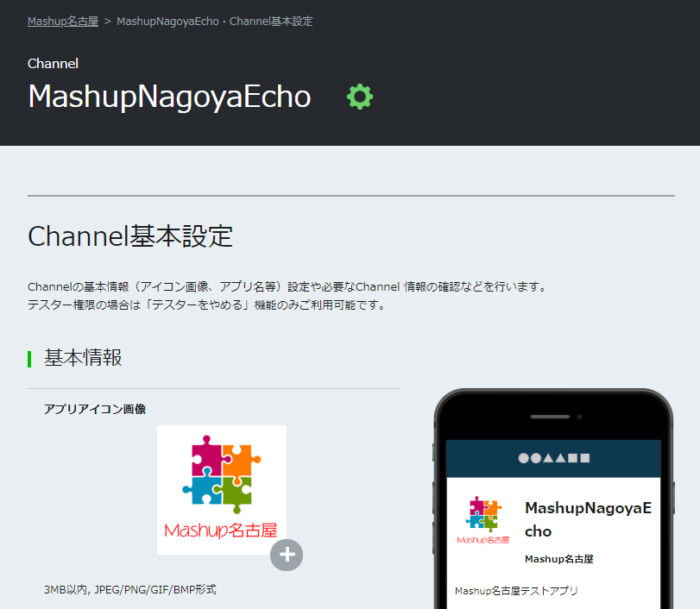Go to Mashup名古屋 breadcrumb link
This screenshot has height=609, width=700.
(x=63, y=22)
